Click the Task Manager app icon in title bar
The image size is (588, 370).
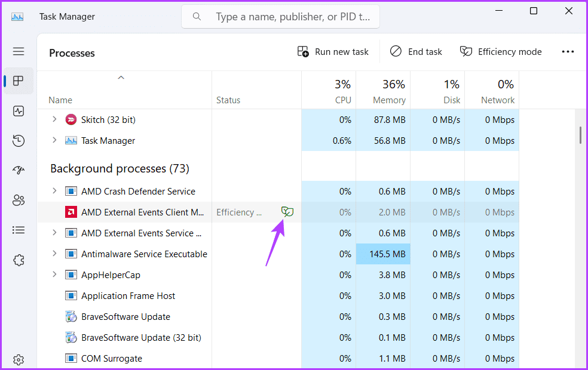coord(17,17)
